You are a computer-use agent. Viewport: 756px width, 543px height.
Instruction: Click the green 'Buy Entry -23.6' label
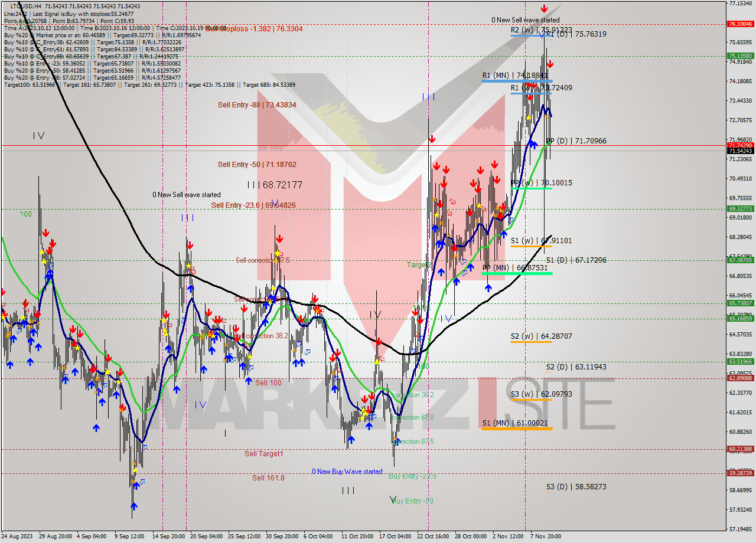[x=412, y=476]
